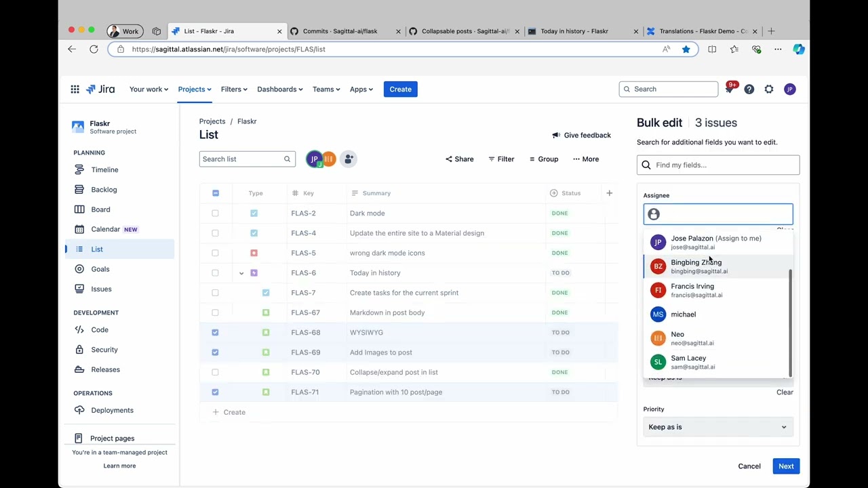The width and height of the screenshot is (868, 488).
Task: Open the Projects dropdown menu
Action: coord(195,89)
